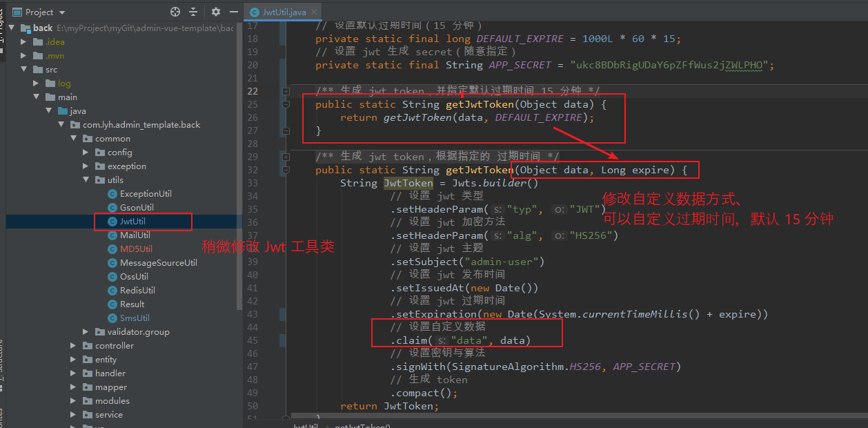Click the MD5Util class icon
The image size is (868, 428).
point(113,249)
